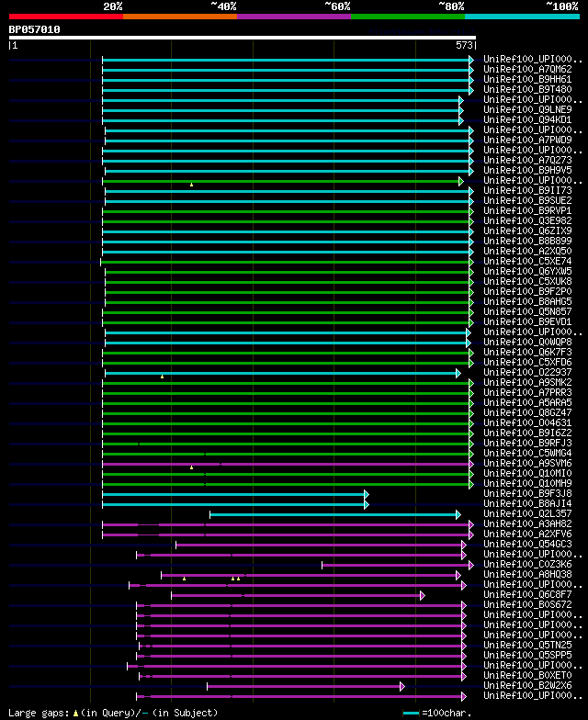The image size is (588, 720).
Task: Click the short cyan alignment bar for Q2L357
Action: tap(335, 514)
